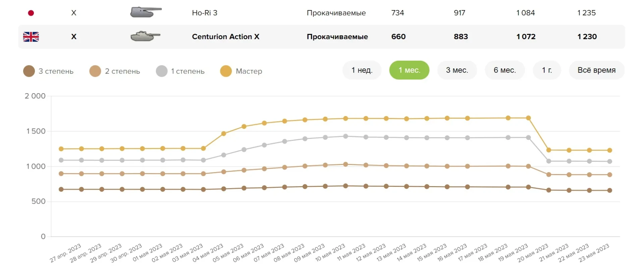644x268 pixels.
Task: Click the Japan flag icon
Action: click(31, 13)
